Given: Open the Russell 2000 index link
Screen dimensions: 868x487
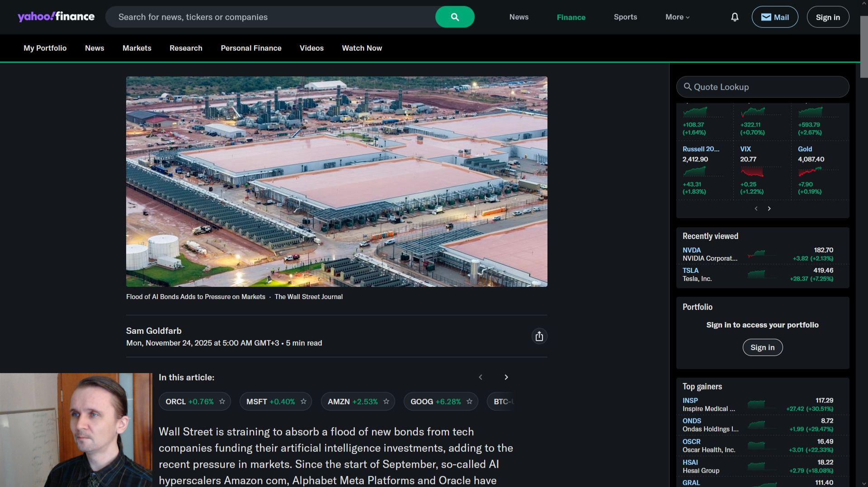Looking at the screenshot, I should (x=701, y=149).
